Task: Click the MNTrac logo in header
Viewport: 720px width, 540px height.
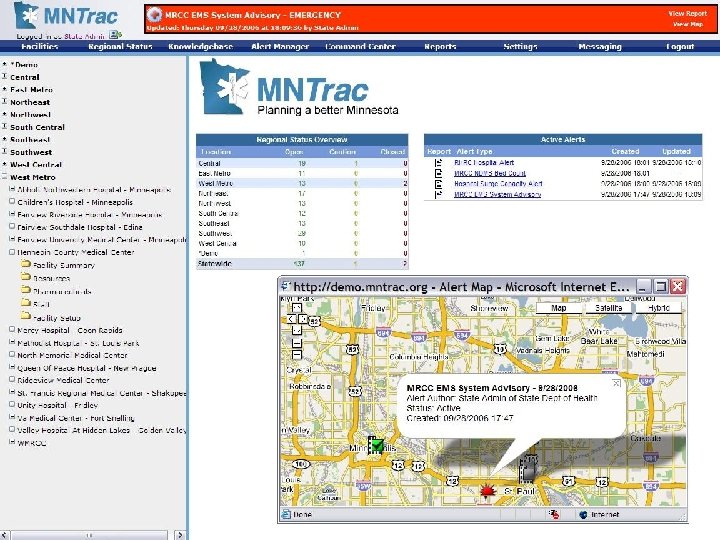Action: (66, 16)
